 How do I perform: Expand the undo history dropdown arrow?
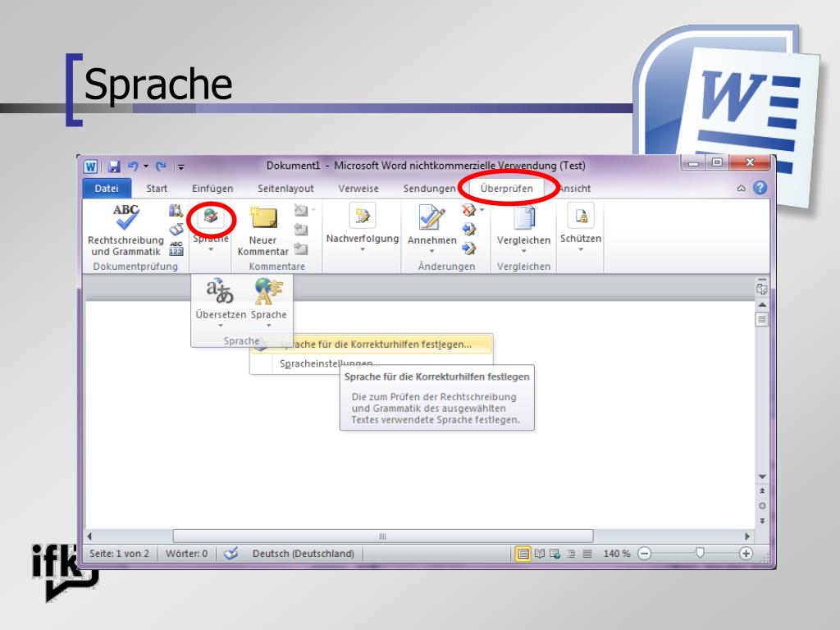click(146, 167)
